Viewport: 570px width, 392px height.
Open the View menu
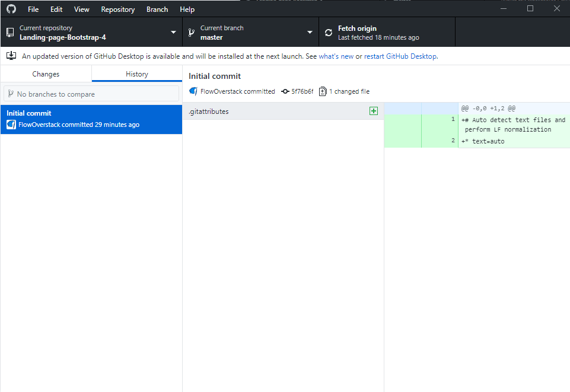click(81, 9)
